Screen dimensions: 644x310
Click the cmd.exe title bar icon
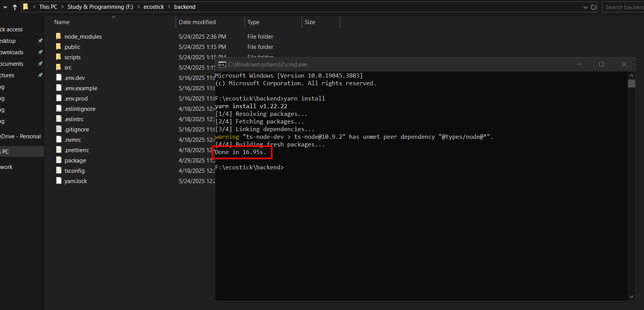[x=222, y=65]
